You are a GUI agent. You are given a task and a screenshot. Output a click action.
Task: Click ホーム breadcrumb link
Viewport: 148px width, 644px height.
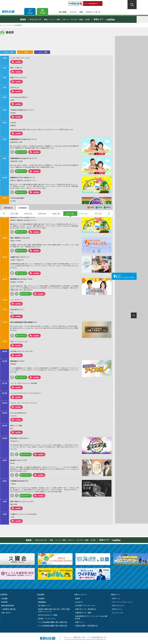(x=2, y=25)
